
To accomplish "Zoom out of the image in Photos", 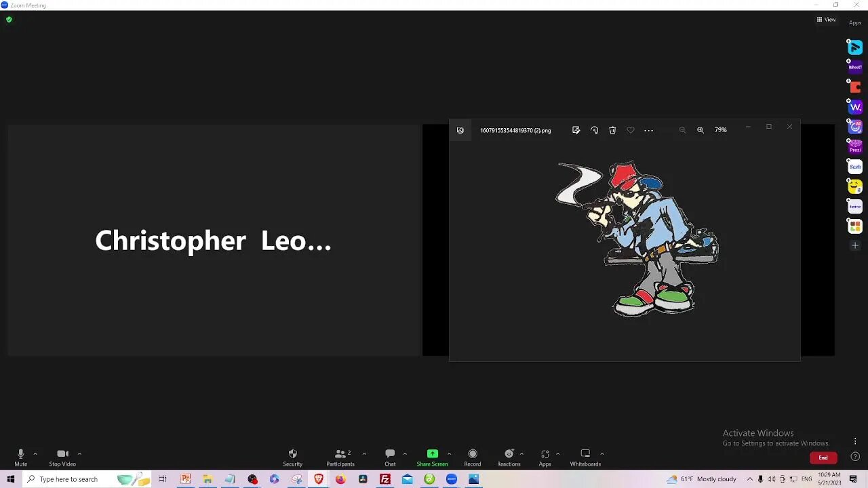I will point(682,130).
